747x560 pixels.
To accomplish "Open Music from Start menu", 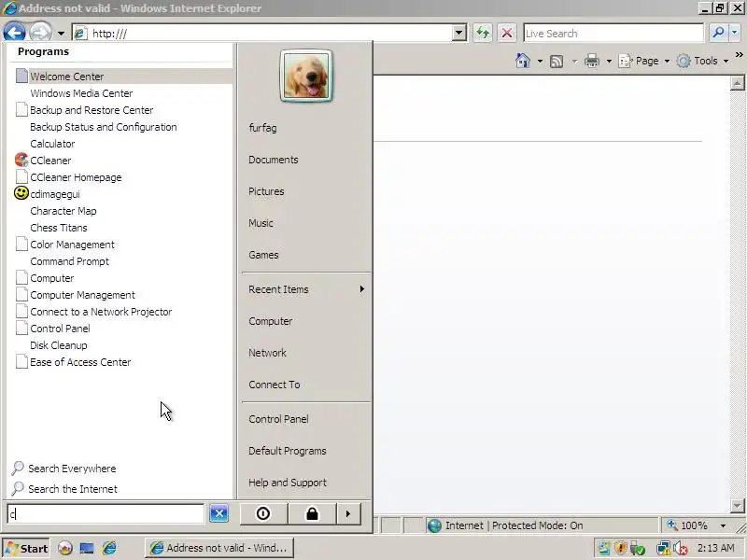I will (261, 223).
